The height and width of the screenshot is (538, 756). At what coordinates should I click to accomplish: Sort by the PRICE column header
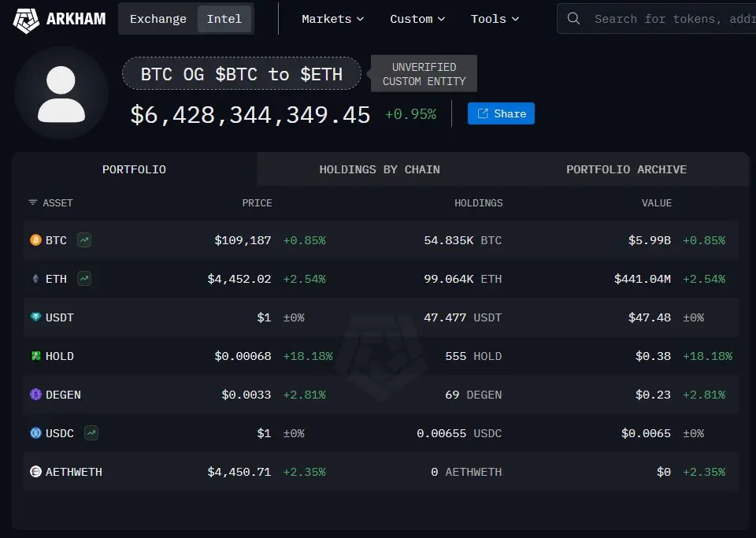pos(257,203)
